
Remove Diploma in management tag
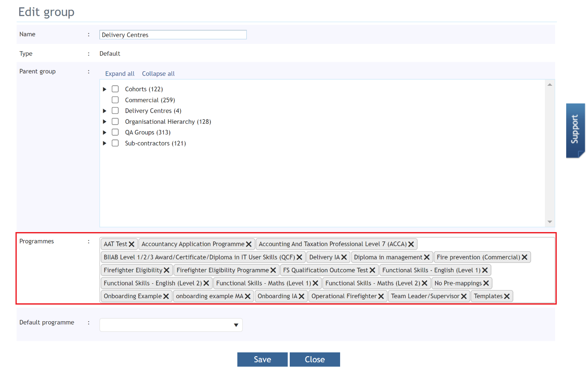point(427,257)
